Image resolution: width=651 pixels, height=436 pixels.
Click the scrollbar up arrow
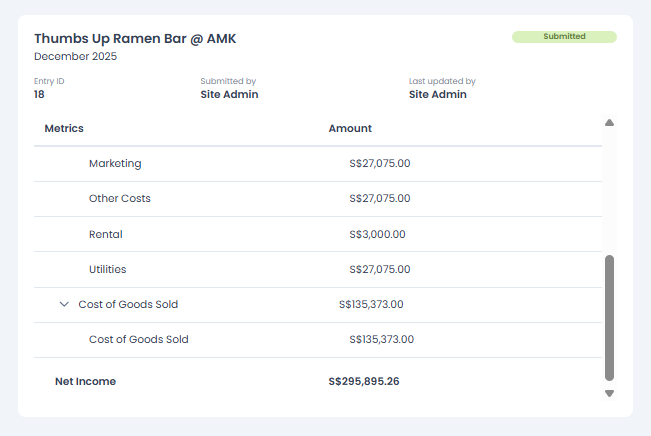click(x=609, y=123)
